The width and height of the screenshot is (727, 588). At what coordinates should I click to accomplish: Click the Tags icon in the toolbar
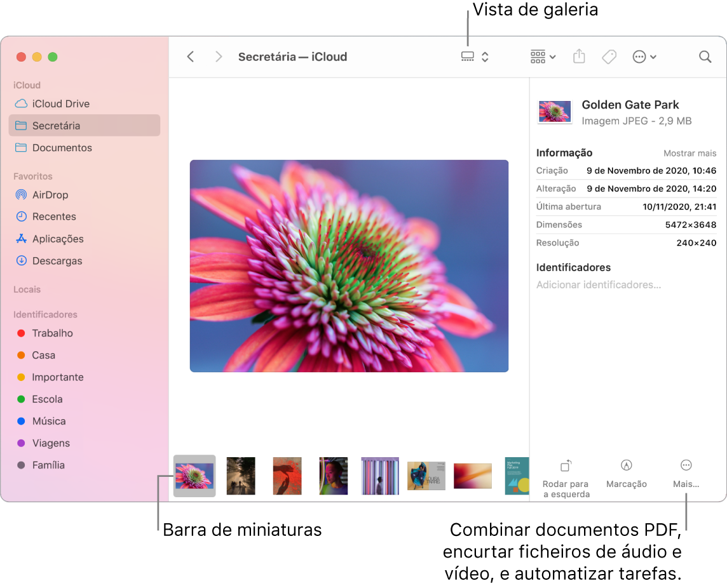point(609,57)
